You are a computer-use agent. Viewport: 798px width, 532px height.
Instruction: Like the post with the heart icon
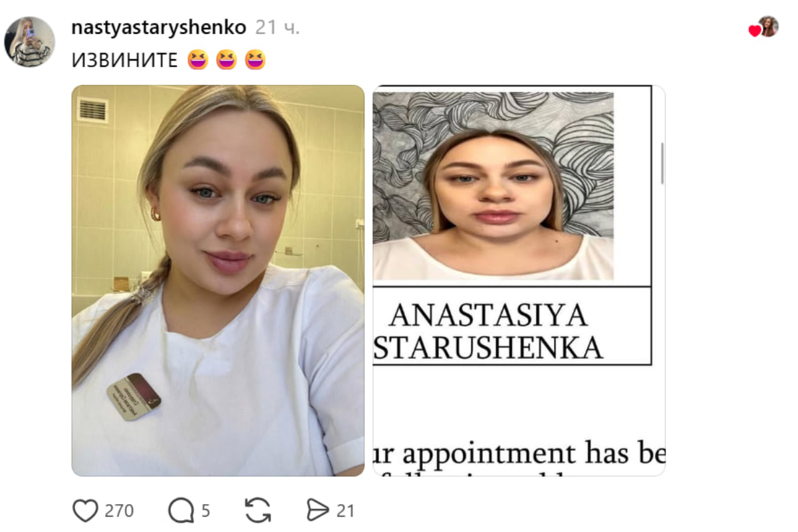(x=84, y=511)
